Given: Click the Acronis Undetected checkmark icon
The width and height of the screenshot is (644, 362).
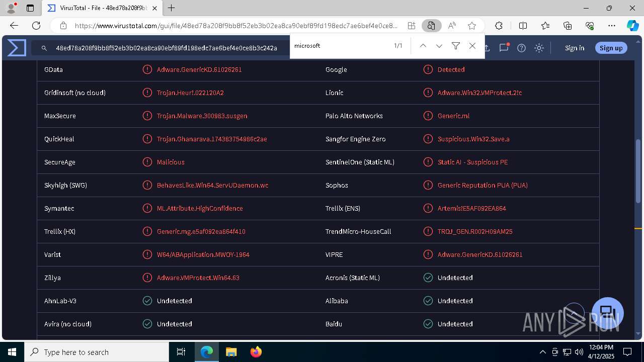Looking at the screenshot, I should [x=428, y=278].
